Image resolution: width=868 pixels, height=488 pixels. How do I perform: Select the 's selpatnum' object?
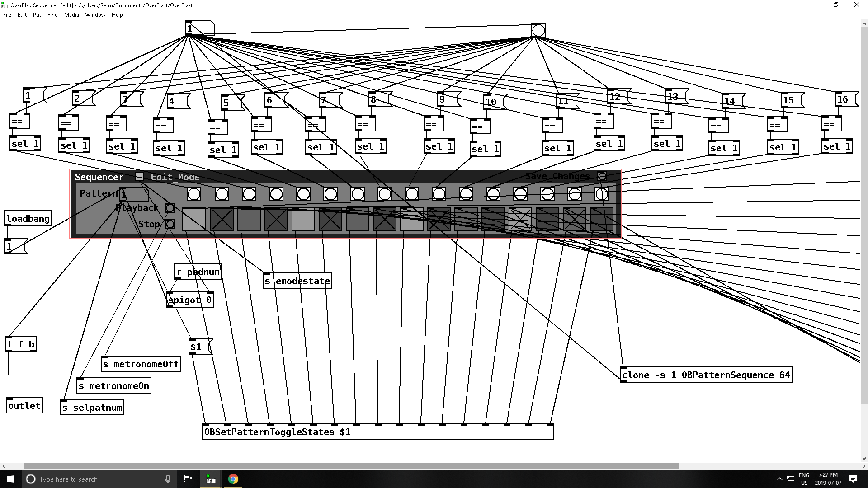92,408
